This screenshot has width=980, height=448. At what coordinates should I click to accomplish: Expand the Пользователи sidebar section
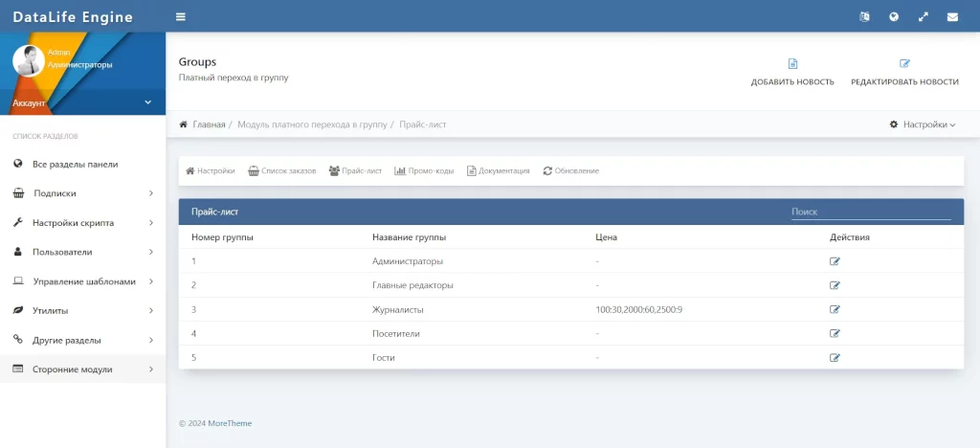[151, 253]
